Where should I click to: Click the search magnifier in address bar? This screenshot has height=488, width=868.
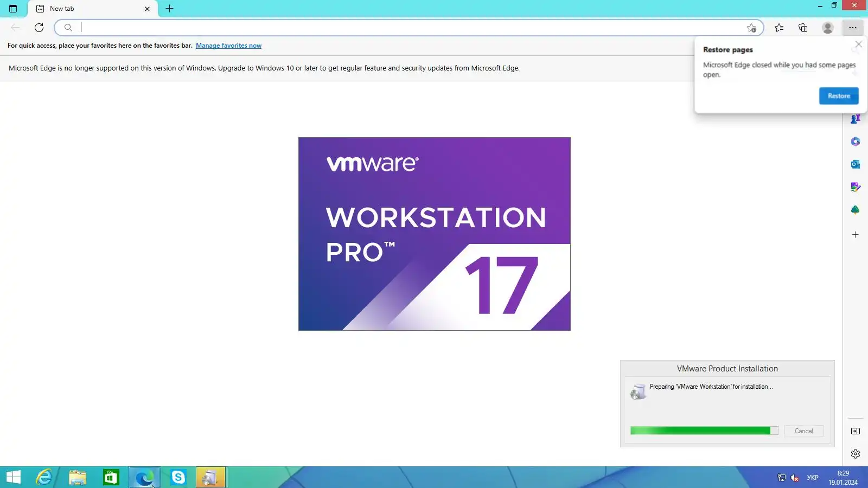[68, 28]
